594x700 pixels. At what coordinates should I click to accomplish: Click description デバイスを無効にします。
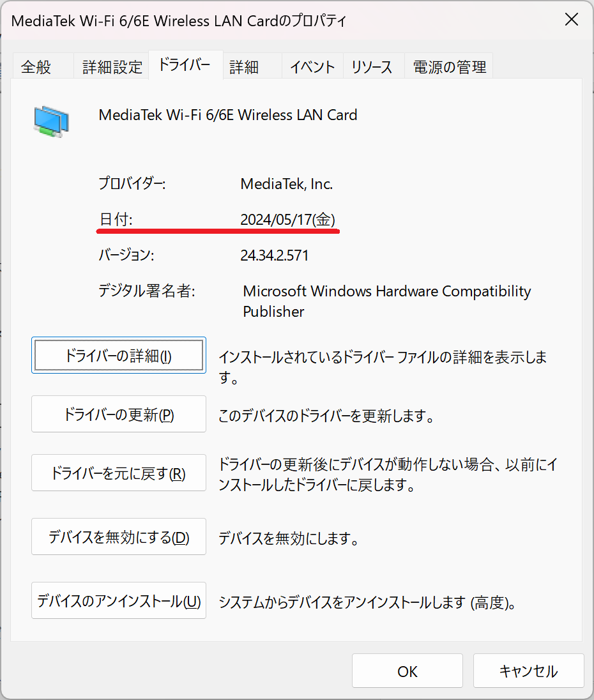click(x=289, y=538)
